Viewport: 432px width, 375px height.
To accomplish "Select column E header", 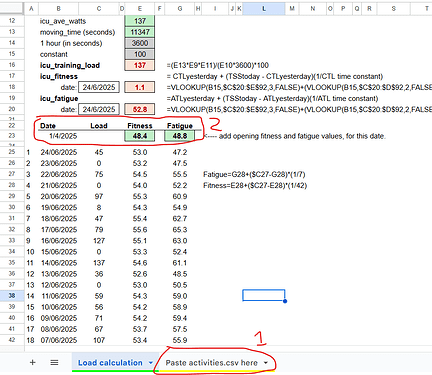I will click(140, 9).
